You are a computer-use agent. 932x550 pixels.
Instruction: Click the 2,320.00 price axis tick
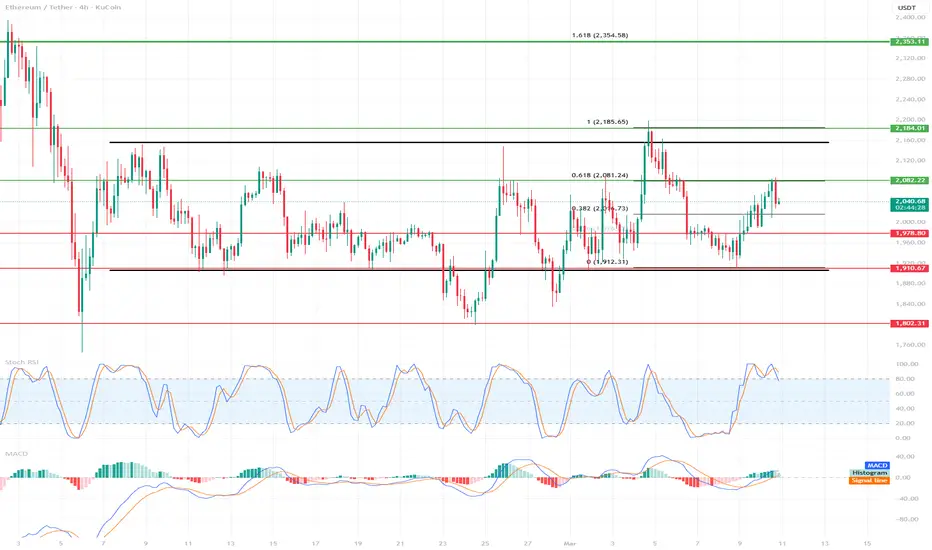click(910, 58)
